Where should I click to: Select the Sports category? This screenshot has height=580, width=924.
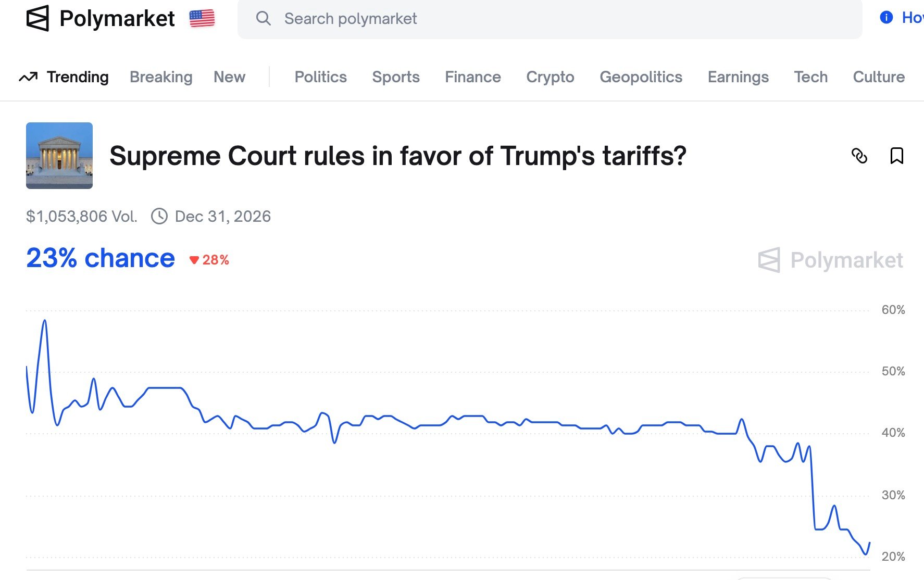tap(396, 77)
